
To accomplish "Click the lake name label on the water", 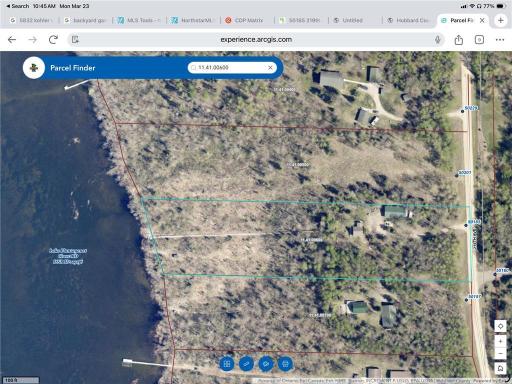I will [x=68, y=256].
